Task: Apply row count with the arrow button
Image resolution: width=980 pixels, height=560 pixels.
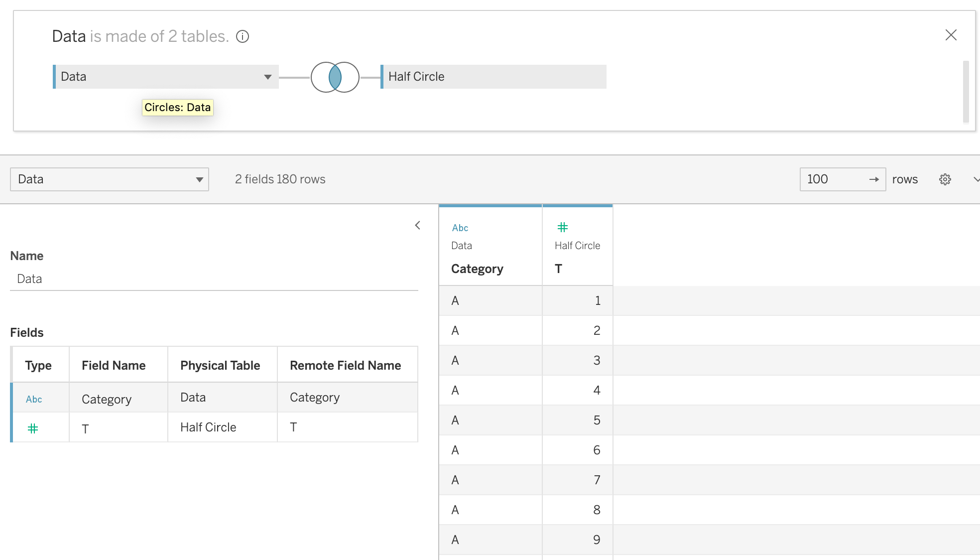Action: click(x=873, y=179)
